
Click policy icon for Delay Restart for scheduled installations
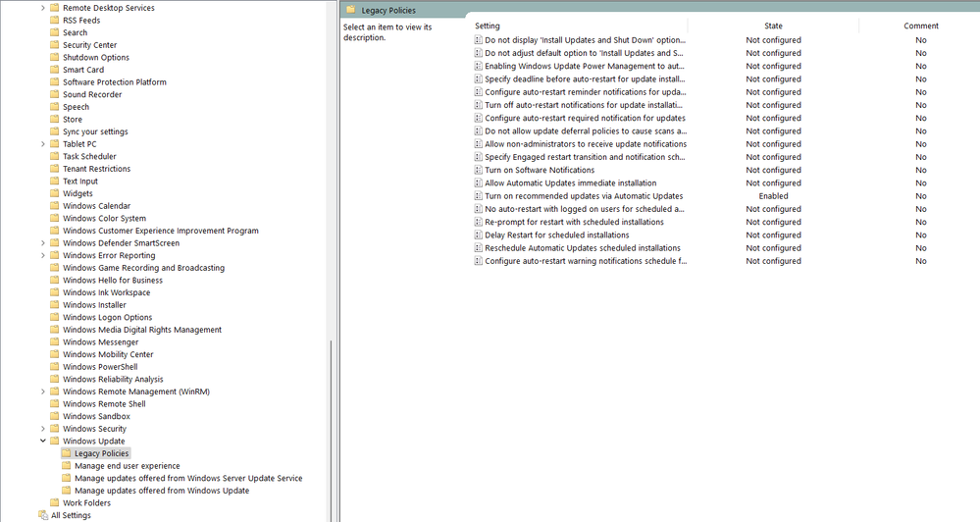tap(478, 235)
